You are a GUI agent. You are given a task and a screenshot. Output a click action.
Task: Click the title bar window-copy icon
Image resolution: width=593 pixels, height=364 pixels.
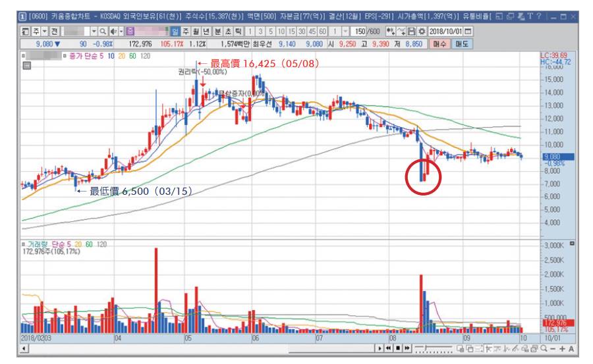pos(511,16)
